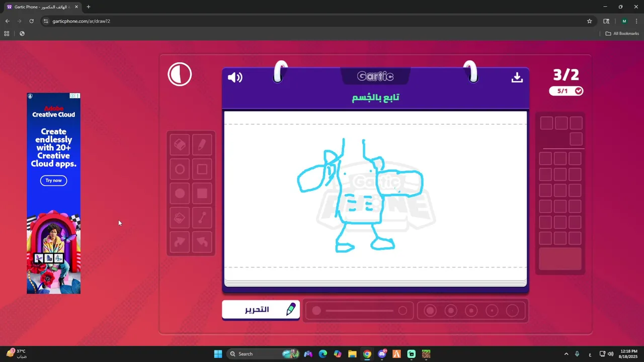
Task: Click the round timer clock icon
Action: tap(180, 75)
